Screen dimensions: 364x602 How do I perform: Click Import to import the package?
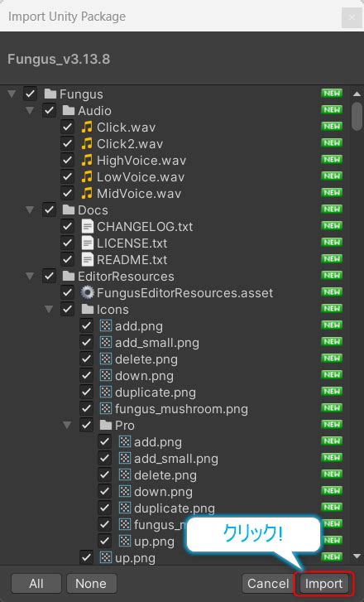pos(323,584)
